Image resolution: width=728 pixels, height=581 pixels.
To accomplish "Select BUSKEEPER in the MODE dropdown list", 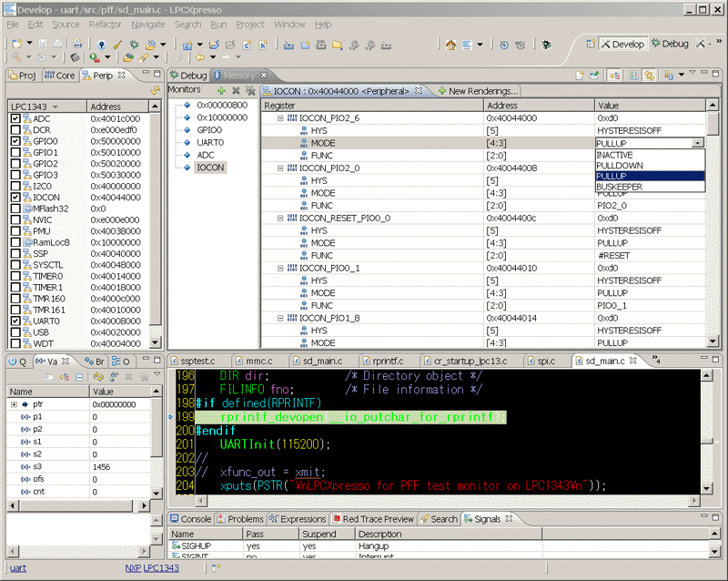I will click(650, 187).
